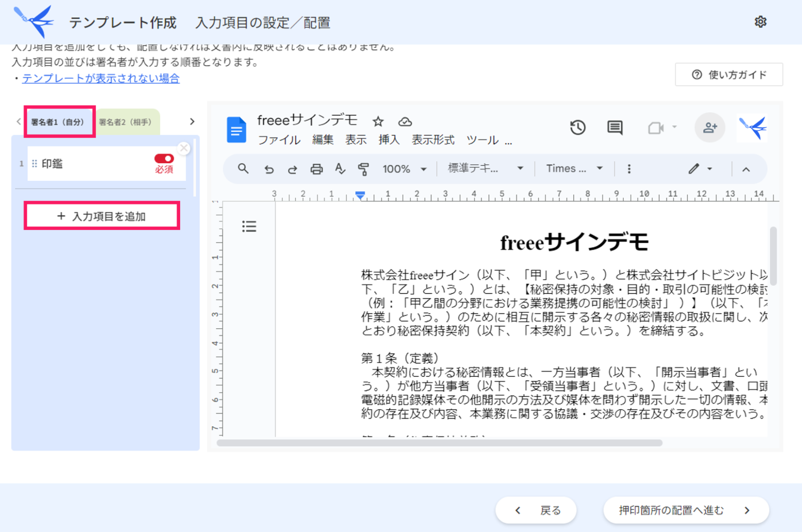Click the document's horizontal scrollbar
This screenshot has width=802, height=532.
[439, 443]
